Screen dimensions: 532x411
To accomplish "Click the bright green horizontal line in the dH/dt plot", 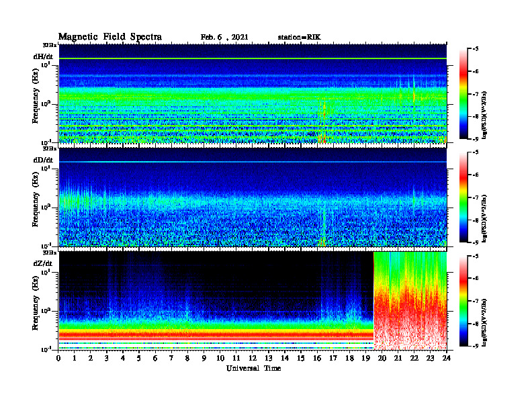I will [x=253, y=58].
